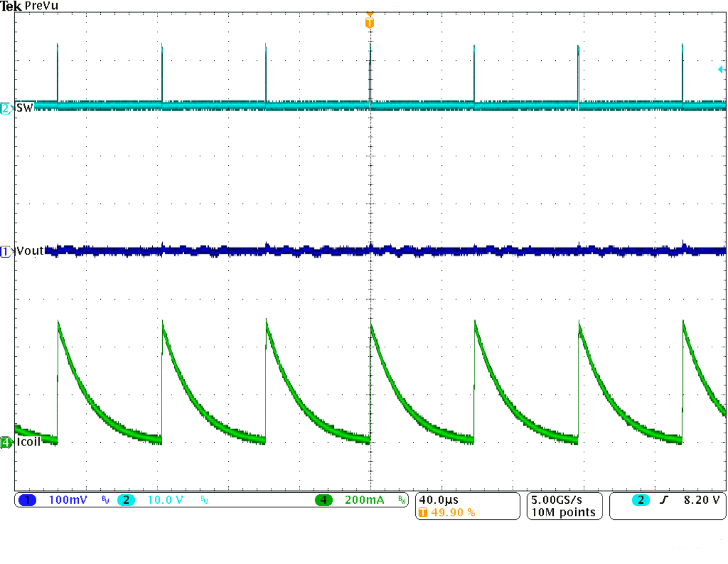Click channel 4 bandwidth limit indicator
This screenshot has height=564, width=728.
(x=402, y=500)
